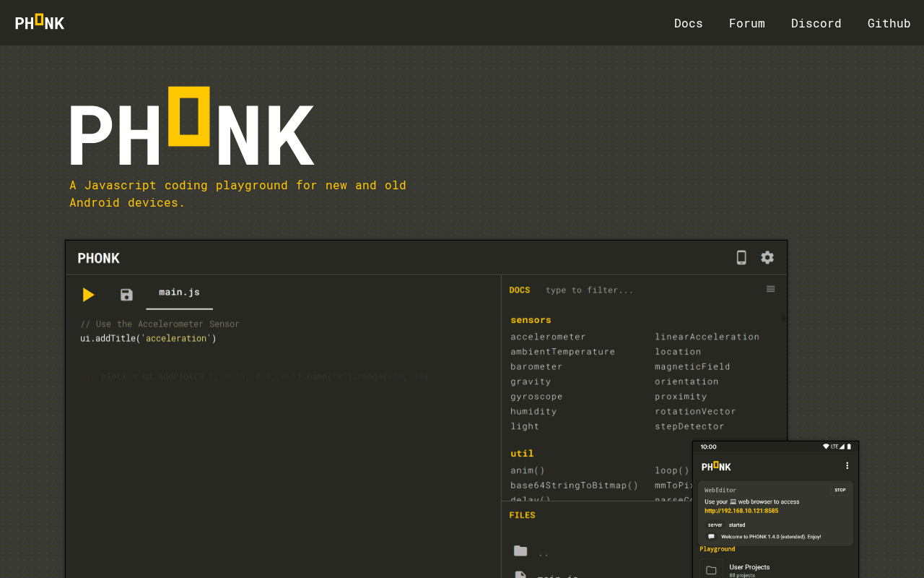The image size is (924, 578).
Task: Click the parent folder icon in Files
Action: coord(520,551)
